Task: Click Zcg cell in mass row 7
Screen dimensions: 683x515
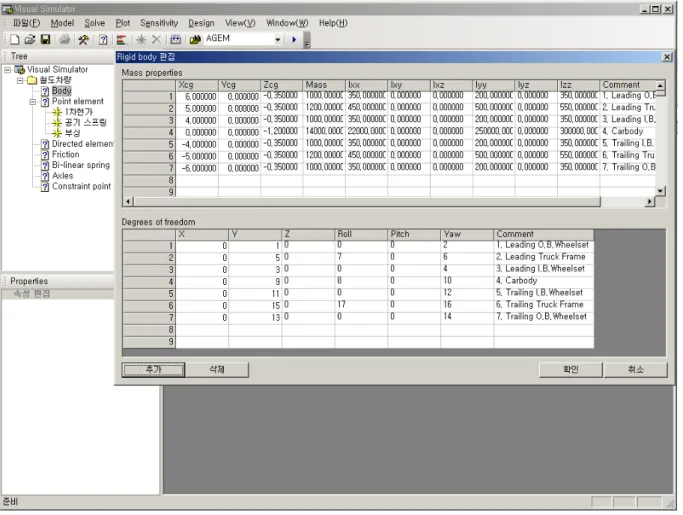Action: click(281, 168)
